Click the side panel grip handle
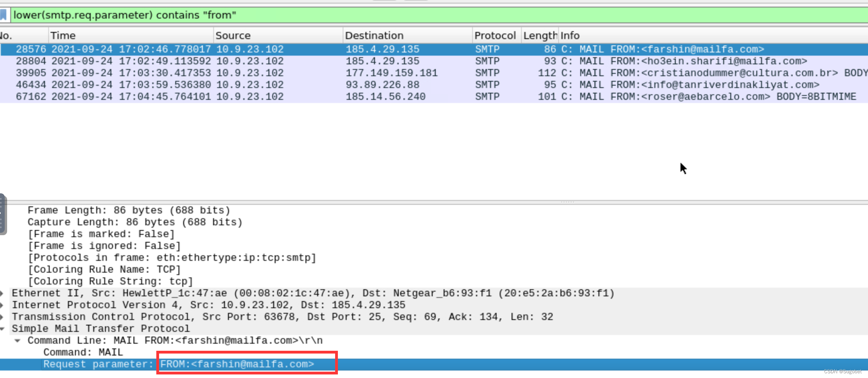 (2, 214)
